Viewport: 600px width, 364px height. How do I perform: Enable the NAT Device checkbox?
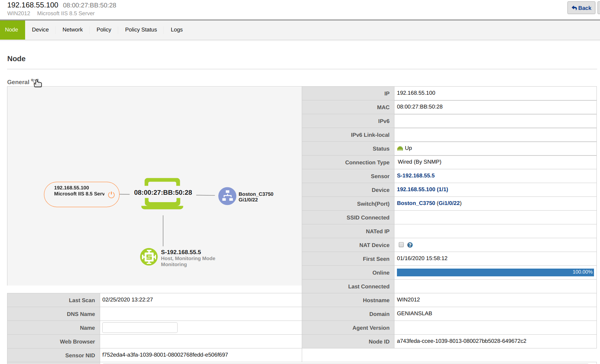coord(401,245)
